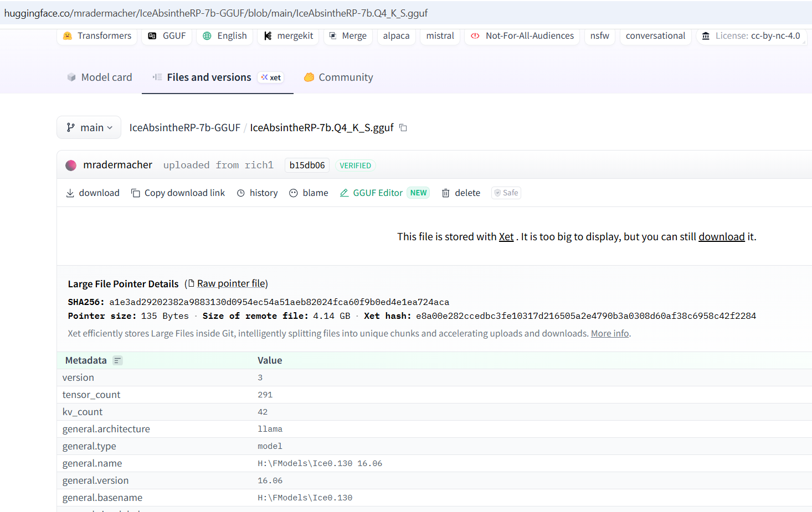Click the Copy download link icon
812x512 pixels.
point(136,193)
